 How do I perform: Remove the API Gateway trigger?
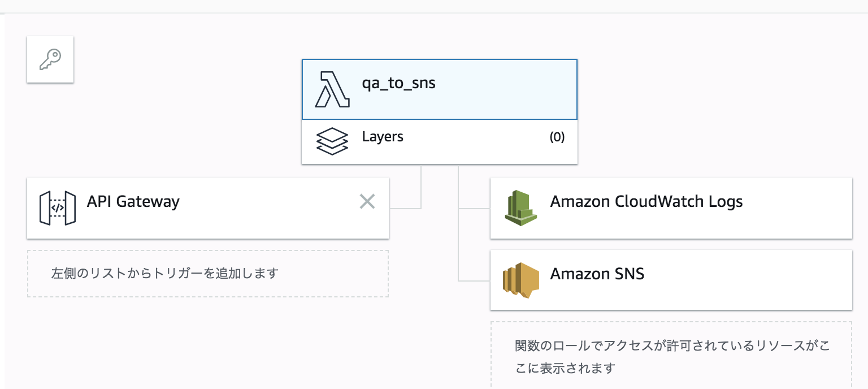[x=367, y=201]
